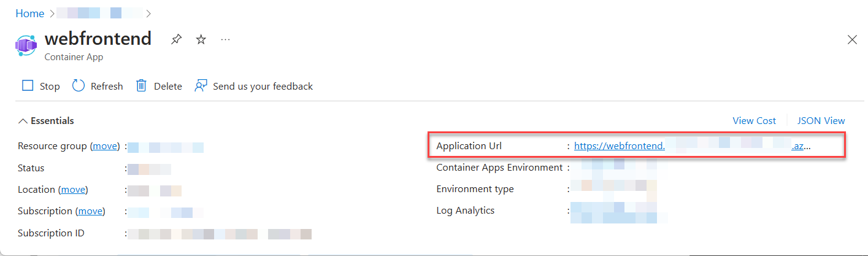Close the webfrontend blade
This screenshot has height=256, width=868.
pos(852,40)
